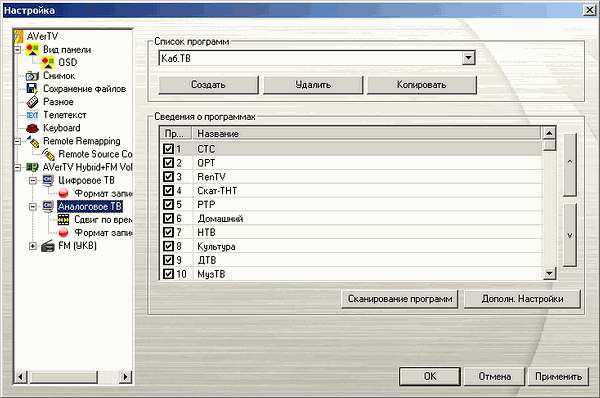
Task: Click the FM (УКВ) radio icon
Action: [x=48, y=246]
